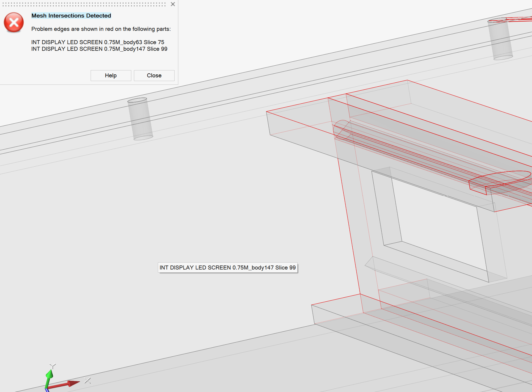Click the Close button in the dialog
The height and width of the screenshot is (392, 532).
click(x=154, y=75)
